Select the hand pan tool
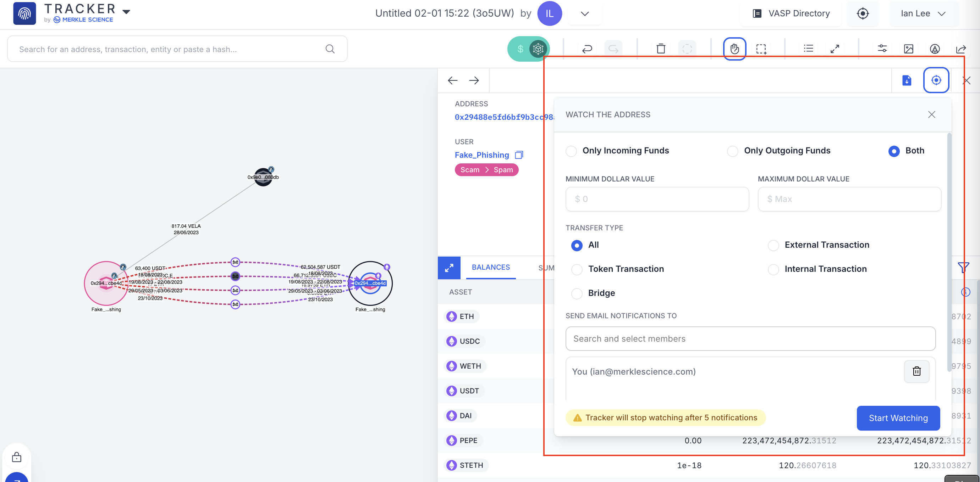Viewport: 980px width, 482px height. pos(734,49)
